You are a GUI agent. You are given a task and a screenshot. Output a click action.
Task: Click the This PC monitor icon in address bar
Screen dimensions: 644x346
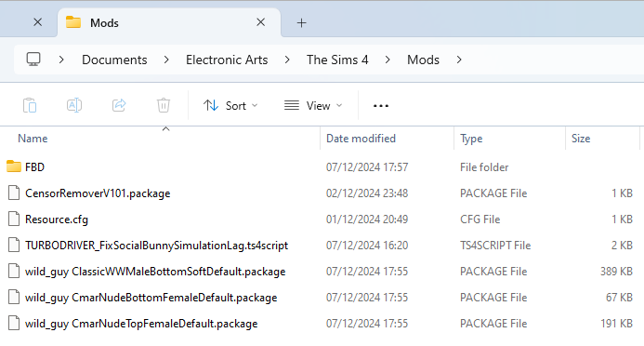tap(33, 60)
